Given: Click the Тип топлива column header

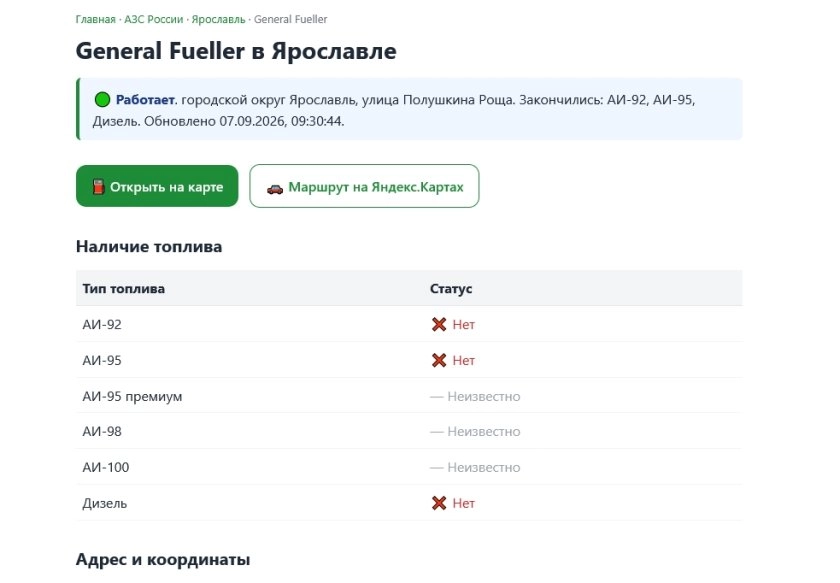Looking at the screenshot, I should click(x=124, y=288).
